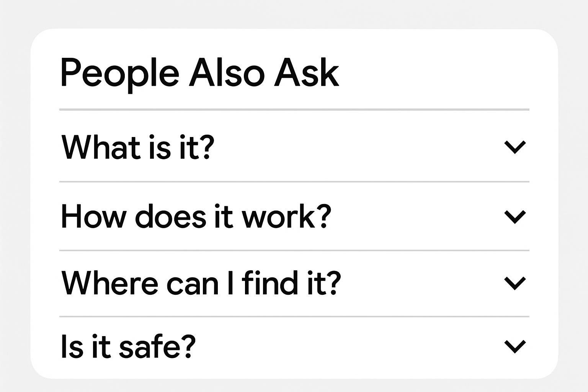Toggle the down arrow next to "Is it safe?"
This screenshot has width=588, height=392.
[515, 346]
